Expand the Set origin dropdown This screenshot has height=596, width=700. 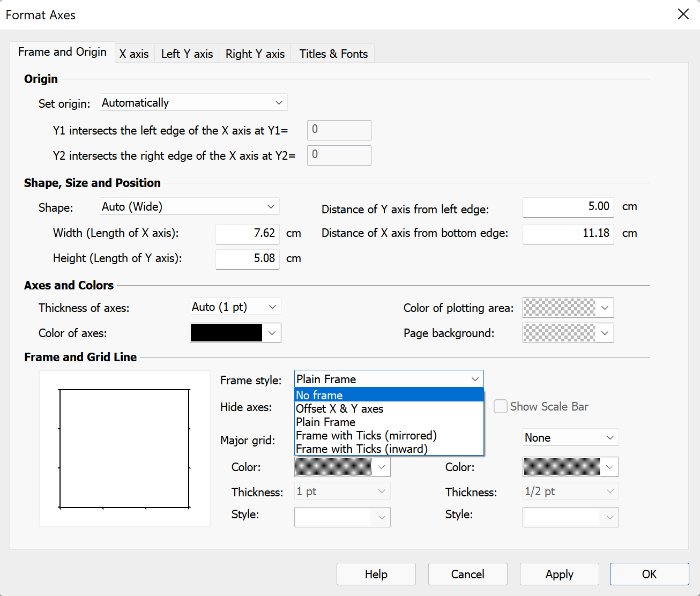(x=193, y=103)
